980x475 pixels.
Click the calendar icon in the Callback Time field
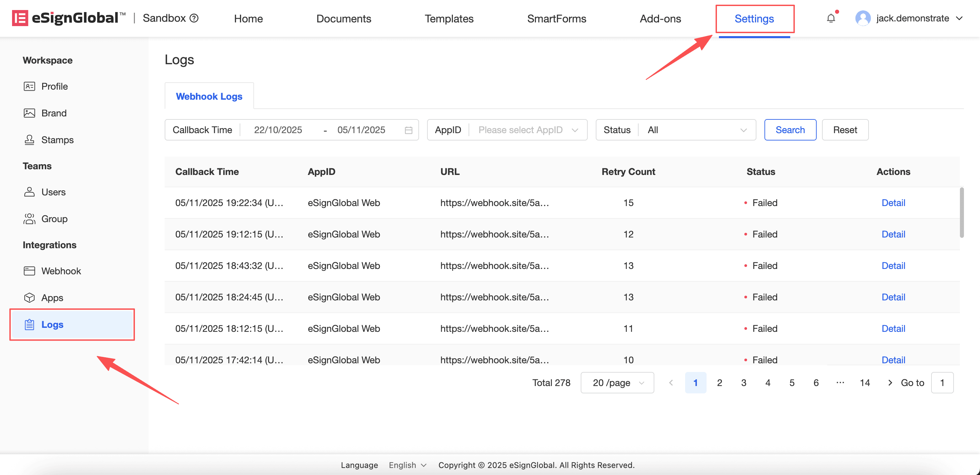pos(408,130)
